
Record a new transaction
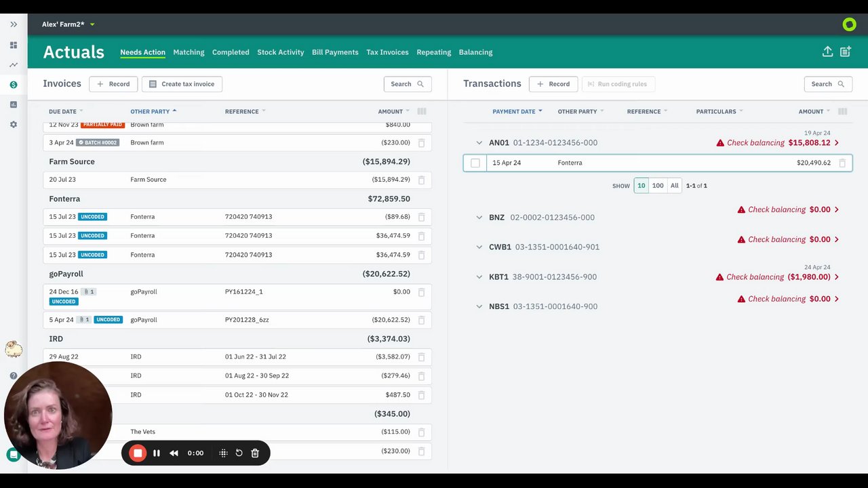click(x=553, y=84)
